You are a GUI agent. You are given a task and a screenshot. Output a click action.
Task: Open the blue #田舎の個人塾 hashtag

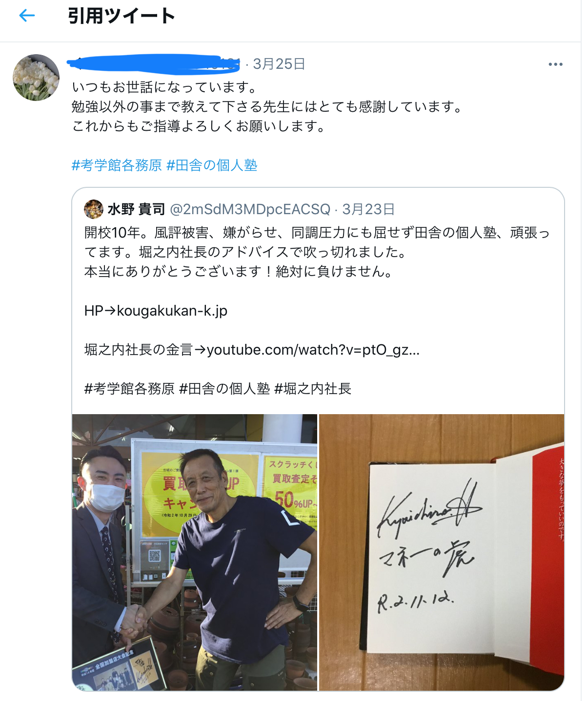[x=212, y=165]
